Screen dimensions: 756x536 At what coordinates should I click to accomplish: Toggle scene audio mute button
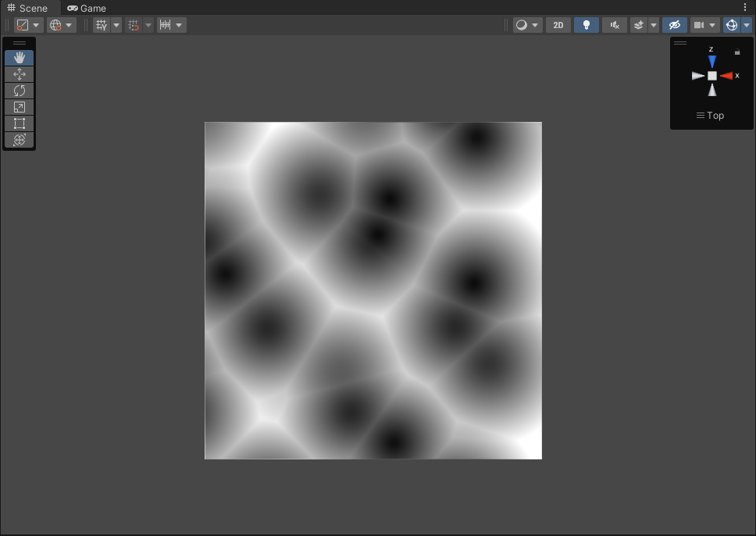pyautogui.click(x=614, y=25)
